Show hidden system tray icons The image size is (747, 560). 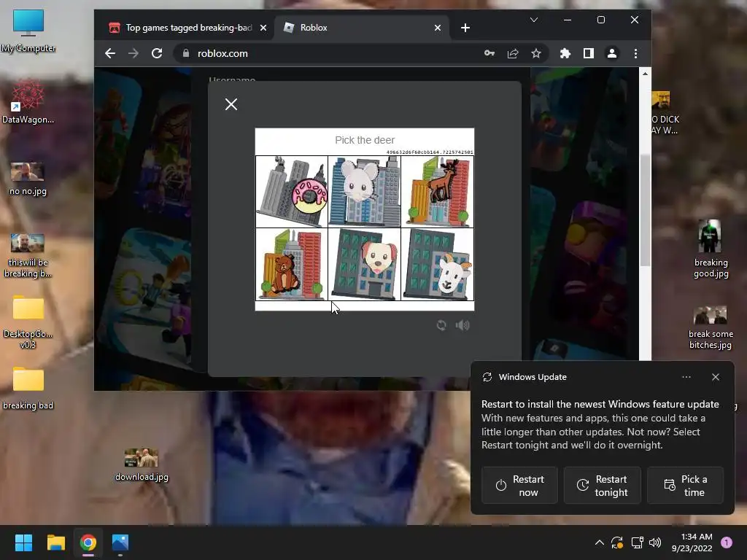(x=600, y=542)
